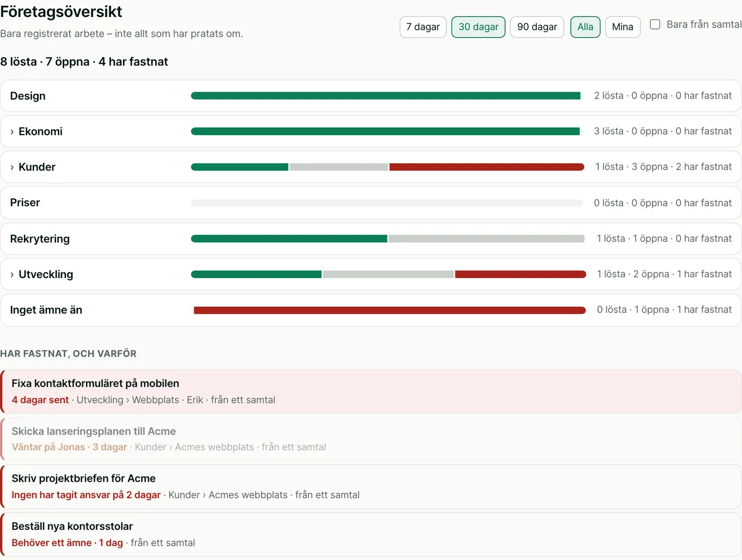Viewport: 742px width, 560px height.
Task: Select the 7 dagar time filter
Action: pos(423,27)
